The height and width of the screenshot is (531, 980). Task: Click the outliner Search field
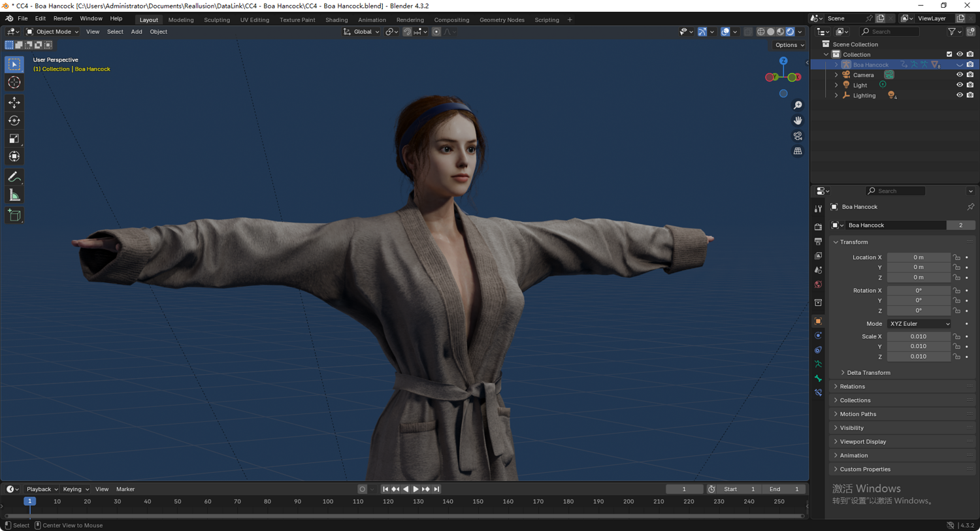point(890,31)
